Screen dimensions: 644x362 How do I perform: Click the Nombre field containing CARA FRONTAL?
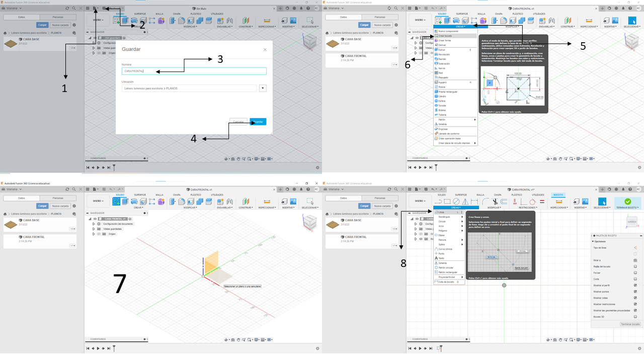194,71
